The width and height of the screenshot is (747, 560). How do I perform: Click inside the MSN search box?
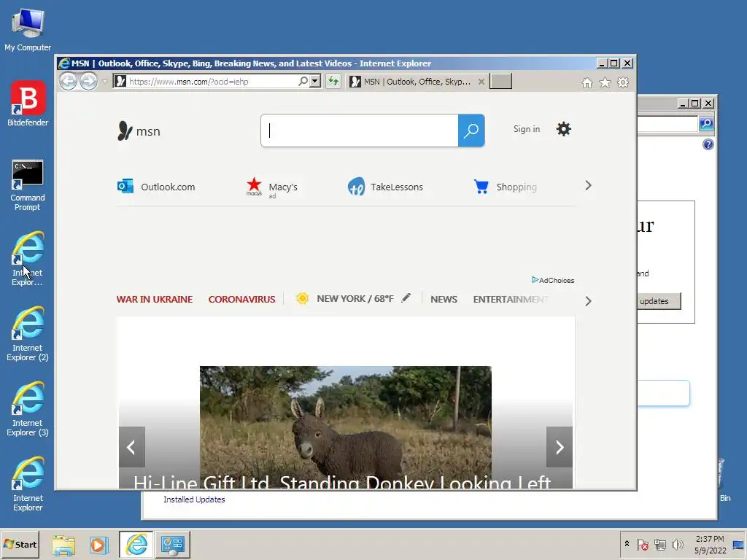pyautogui.click(x=360, y=131)
